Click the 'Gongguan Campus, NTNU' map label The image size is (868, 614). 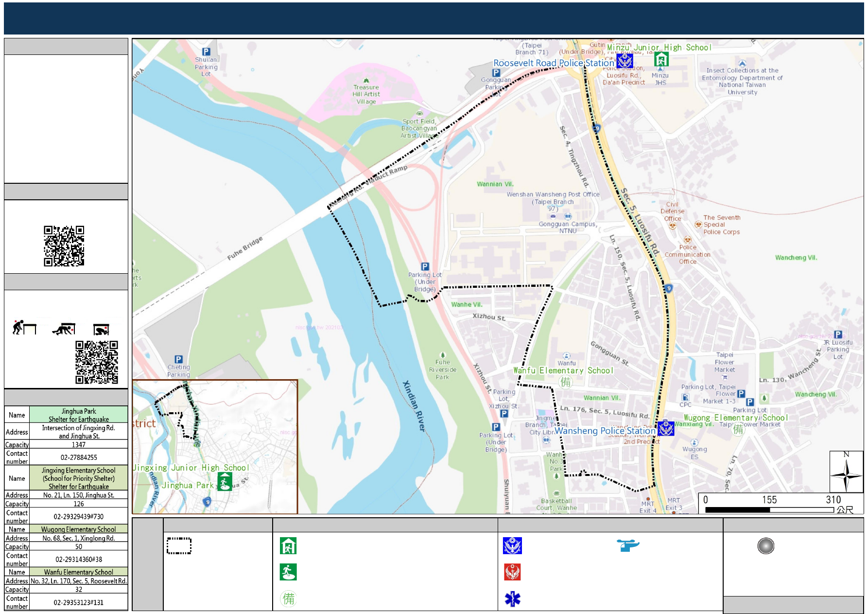point(568,227)
